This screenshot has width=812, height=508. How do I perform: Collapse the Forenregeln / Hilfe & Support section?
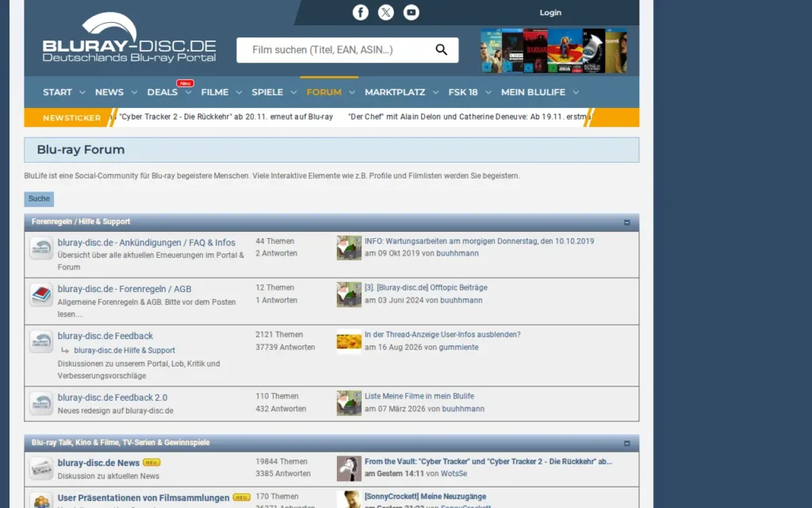626,222
